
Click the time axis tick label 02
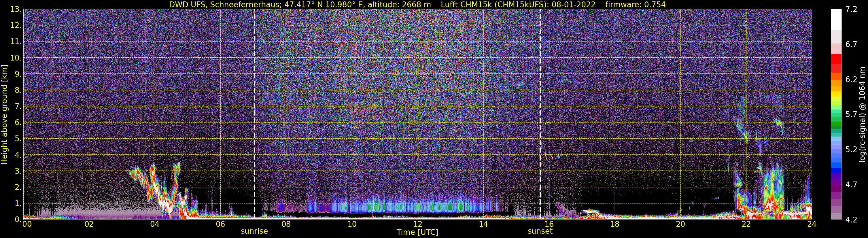[89, 224]
